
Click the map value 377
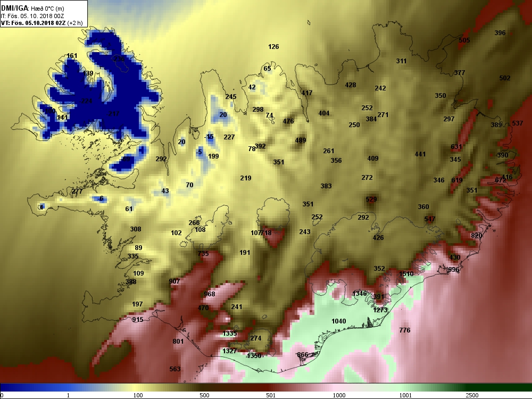460,73
